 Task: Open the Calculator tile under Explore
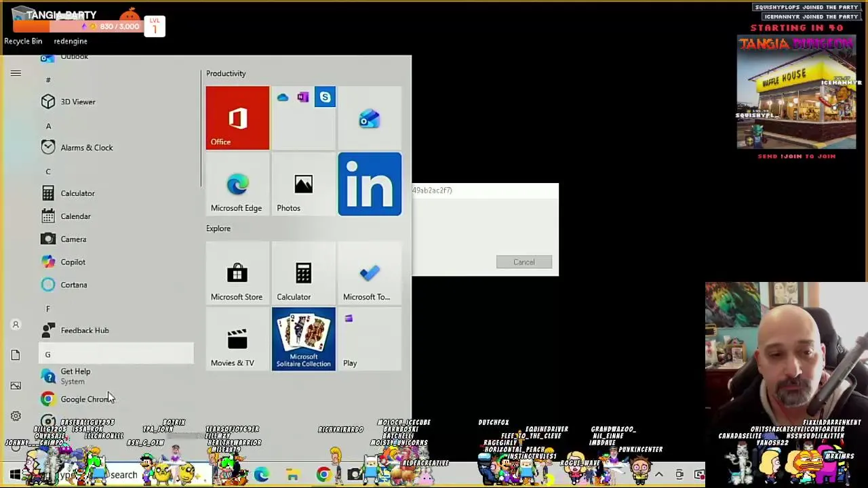(x=303, y=273)
